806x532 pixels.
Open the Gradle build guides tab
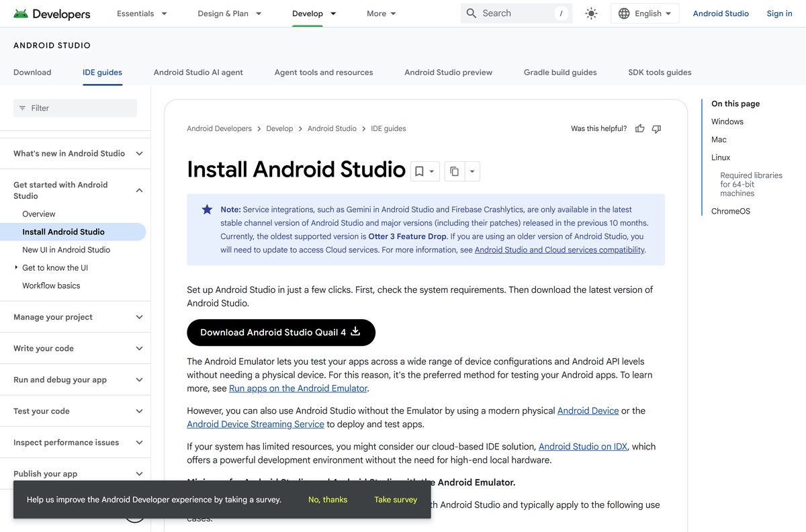point(560,72)
